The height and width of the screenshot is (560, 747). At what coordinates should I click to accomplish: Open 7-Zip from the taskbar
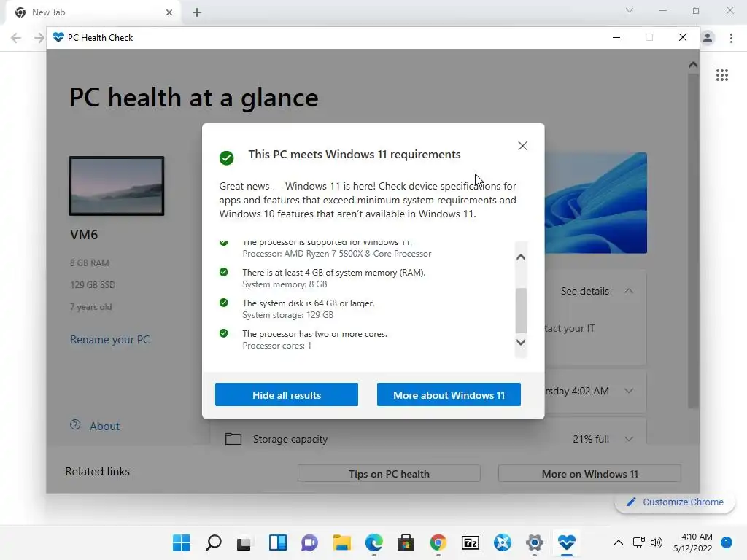(x=471, y=542)
